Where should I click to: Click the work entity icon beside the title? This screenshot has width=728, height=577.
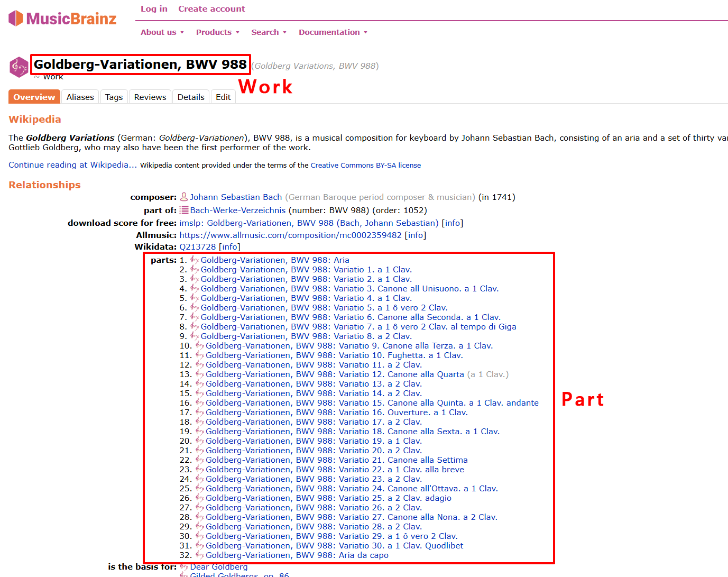tap(19, 67)
